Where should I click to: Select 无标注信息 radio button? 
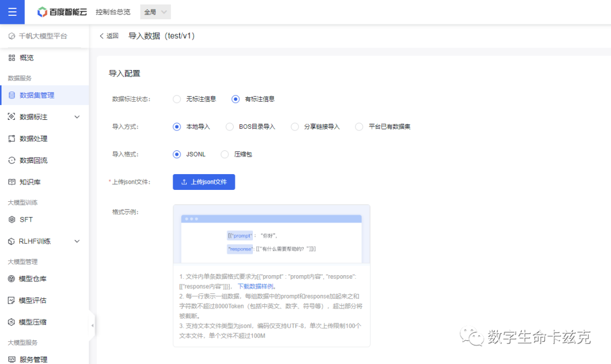point(177,99)
